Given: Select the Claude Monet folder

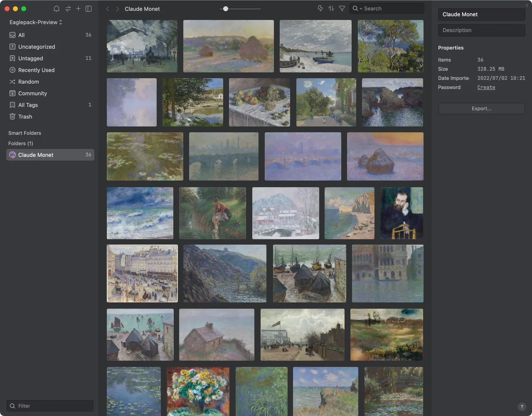Looking at the screenshot, I should tap(50, 155).
